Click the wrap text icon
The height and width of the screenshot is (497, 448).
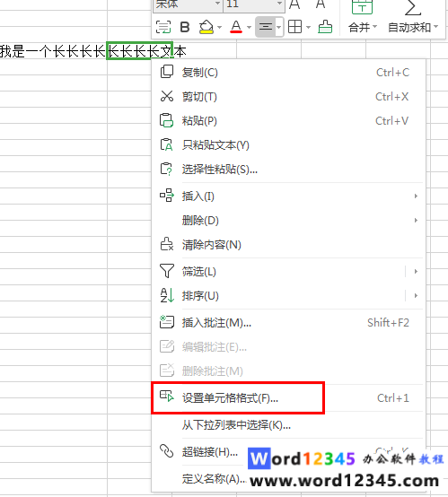point(163,27)
